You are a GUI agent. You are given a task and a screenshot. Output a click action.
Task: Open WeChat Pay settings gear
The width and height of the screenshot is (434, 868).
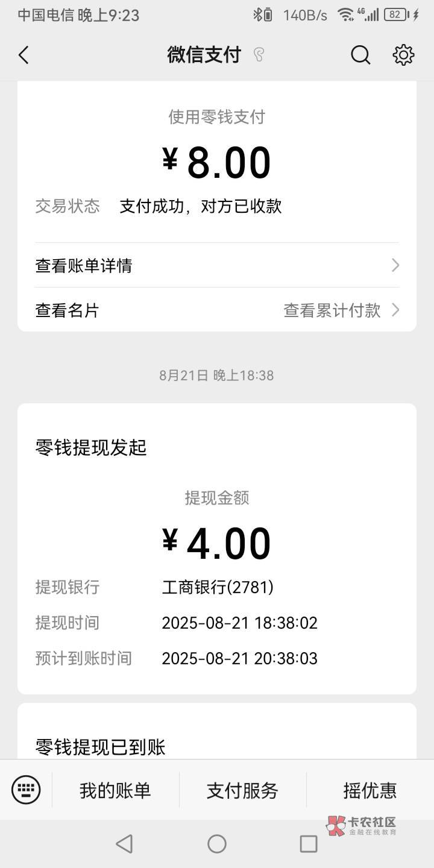(x=403, y=55)
